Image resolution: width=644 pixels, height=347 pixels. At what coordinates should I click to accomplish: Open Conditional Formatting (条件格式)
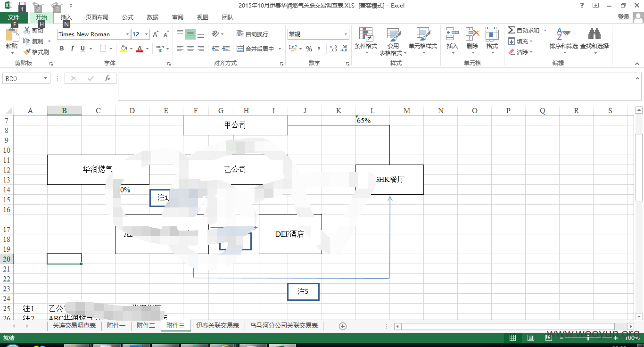coord(366,41)
